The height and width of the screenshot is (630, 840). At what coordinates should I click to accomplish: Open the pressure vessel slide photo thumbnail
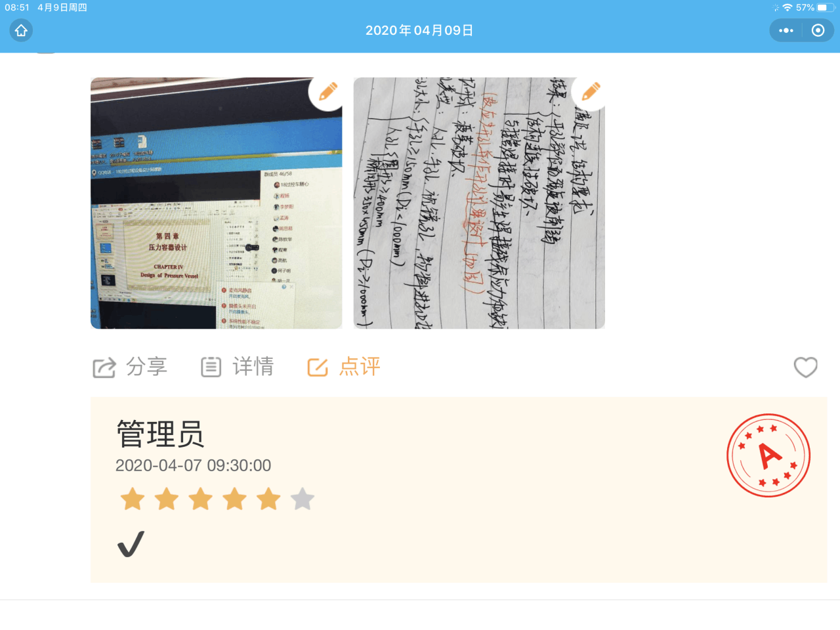click(x=216, y=203)
